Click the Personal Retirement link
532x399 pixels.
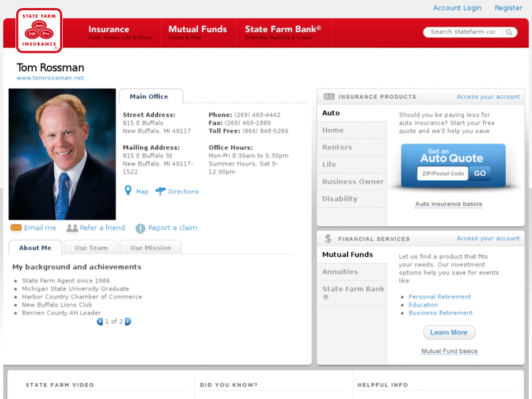click(440, 297)
